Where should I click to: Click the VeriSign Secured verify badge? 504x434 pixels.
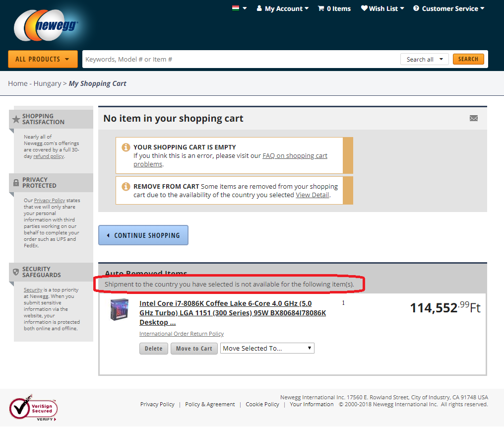click(x=33, y=408)
